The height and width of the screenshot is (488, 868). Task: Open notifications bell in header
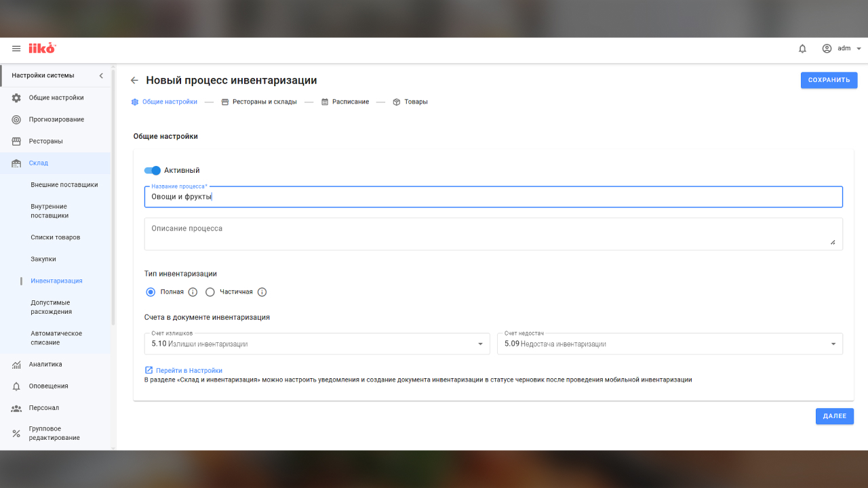(x=802, y=49)
